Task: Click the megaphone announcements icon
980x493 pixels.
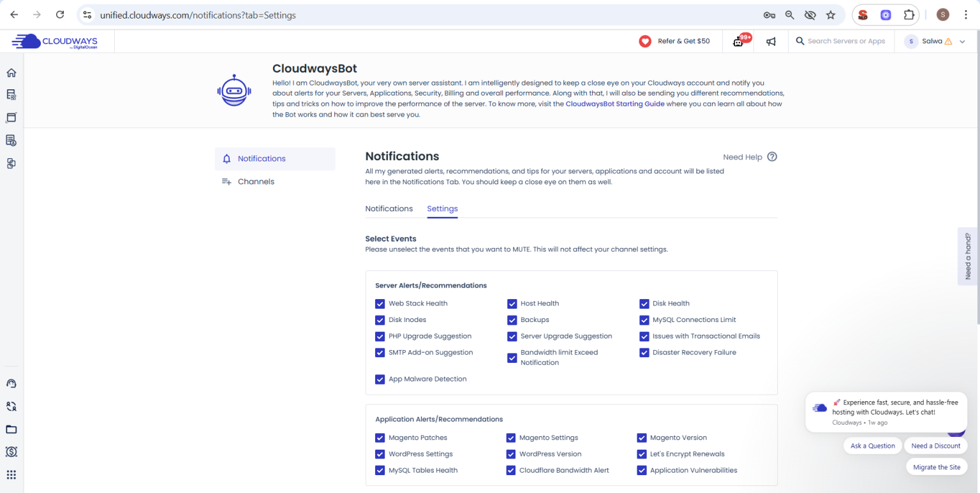Action: coord(771,41)
